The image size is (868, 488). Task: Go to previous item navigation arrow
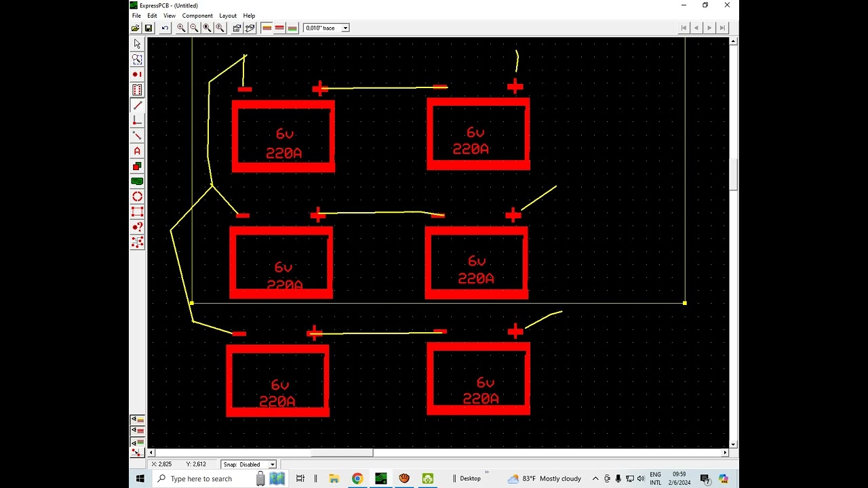pyautogui.click(x=696, y=28)
